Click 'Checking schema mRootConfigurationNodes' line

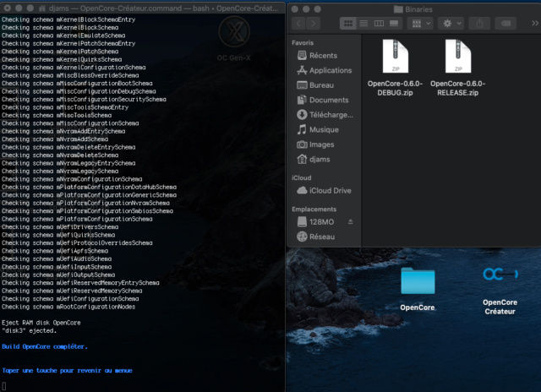tap(68, 307)
